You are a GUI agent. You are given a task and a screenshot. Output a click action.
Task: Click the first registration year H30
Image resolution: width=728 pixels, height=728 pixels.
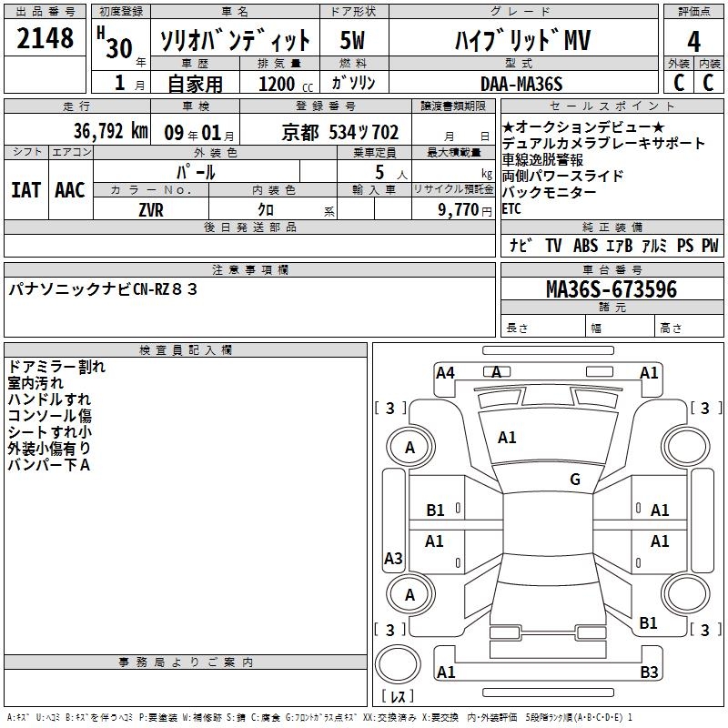coord(115,43)
